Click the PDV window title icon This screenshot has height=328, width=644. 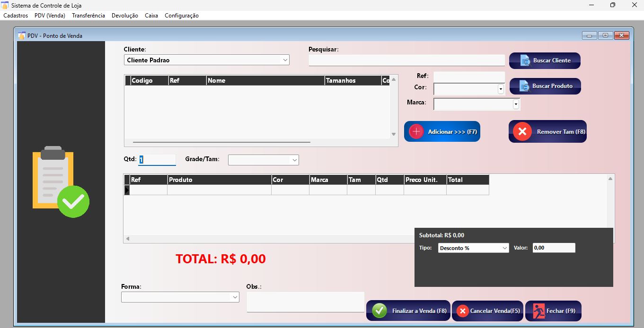[x=21, y=35]
